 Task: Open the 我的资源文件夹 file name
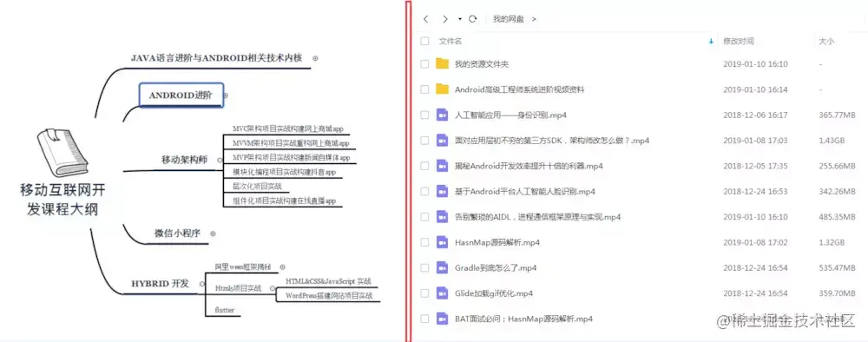click(482, 64)
